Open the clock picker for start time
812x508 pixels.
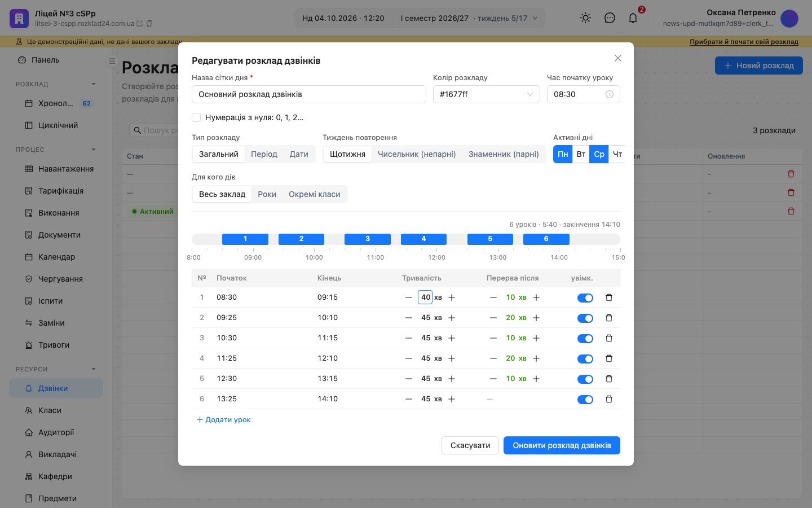(610, 94)
